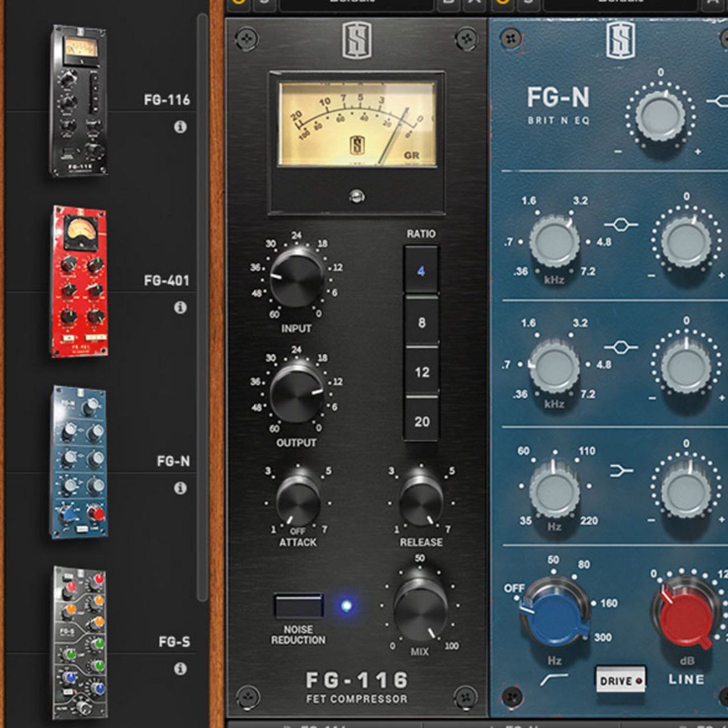Image resolution: width=728 pixels, height=728 pixels.
Task: Click the FG-401 label in module list
Action: pos(167,280)
